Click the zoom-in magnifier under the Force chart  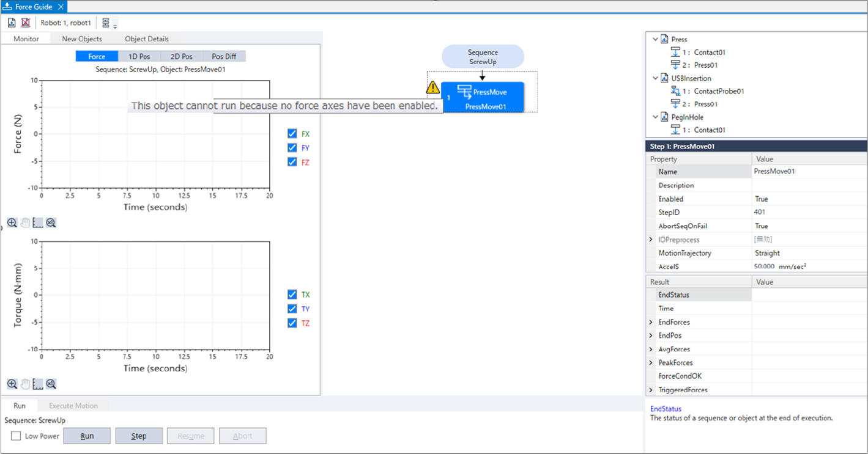(12, 223)
